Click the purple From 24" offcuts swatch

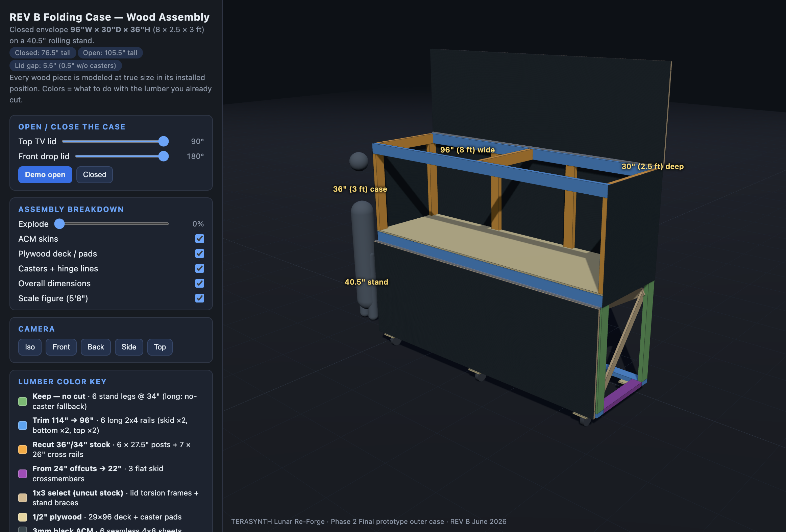(23, 474)
